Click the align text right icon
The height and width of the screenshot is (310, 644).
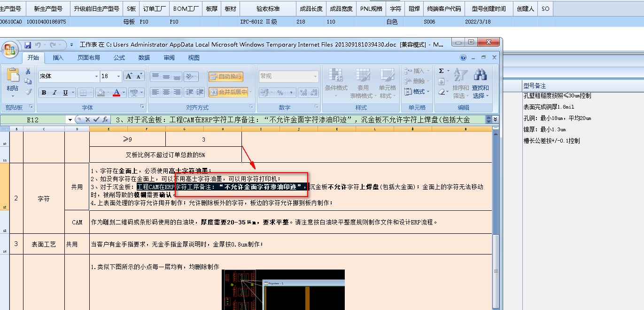point(177,92)
